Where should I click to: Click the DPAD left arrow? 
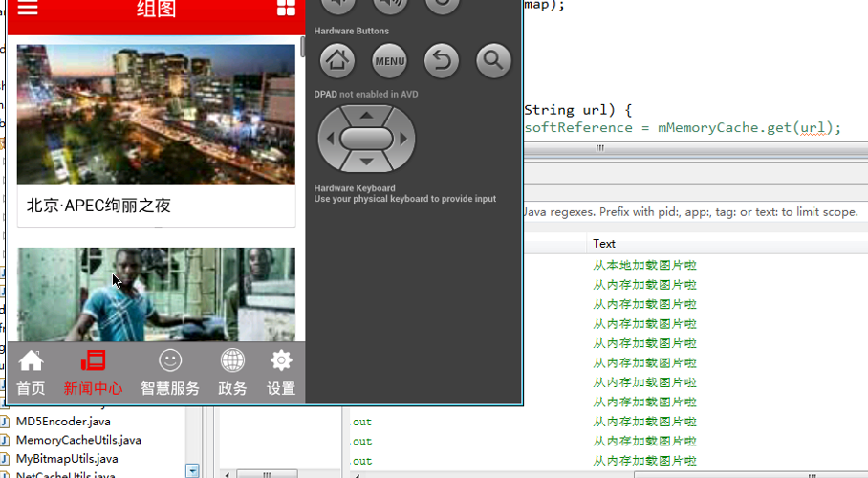tap(330, 139)
